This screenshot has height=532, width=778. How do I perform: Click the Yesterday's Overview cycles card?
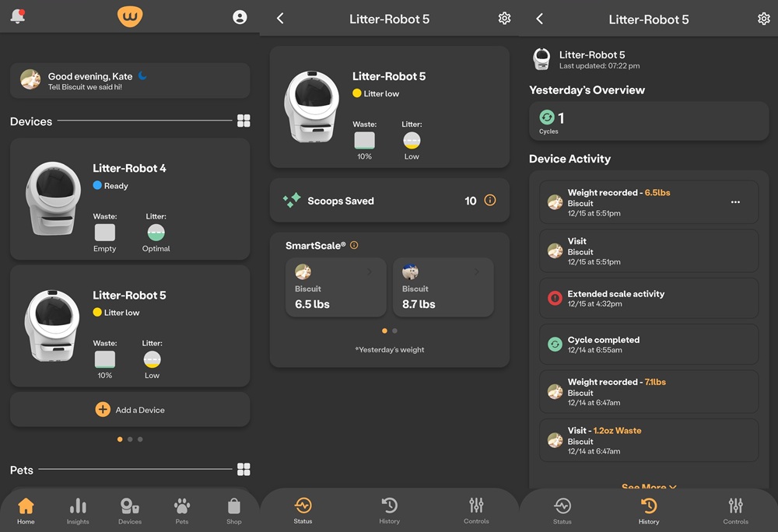coord(649,121)
